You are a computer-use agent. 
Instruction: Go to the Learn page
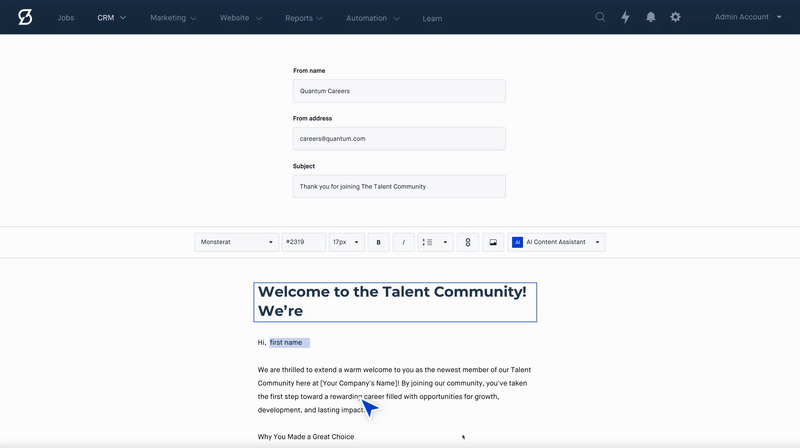click(x=432, y=18)
